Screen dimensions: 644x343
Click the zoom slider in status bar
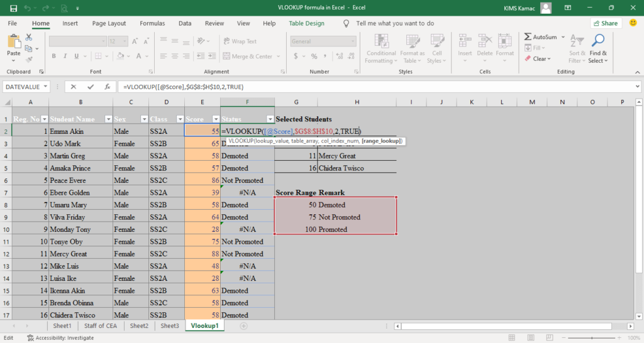click(x=591, y=338)
